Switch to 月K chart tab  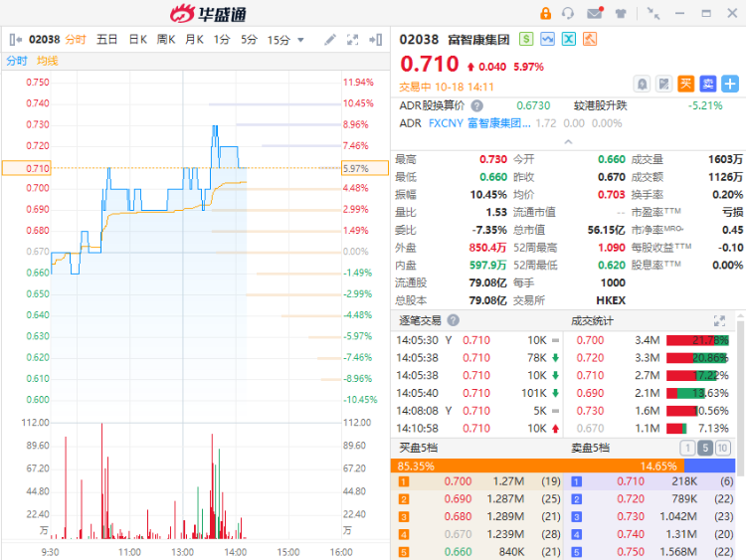[194, 40]
